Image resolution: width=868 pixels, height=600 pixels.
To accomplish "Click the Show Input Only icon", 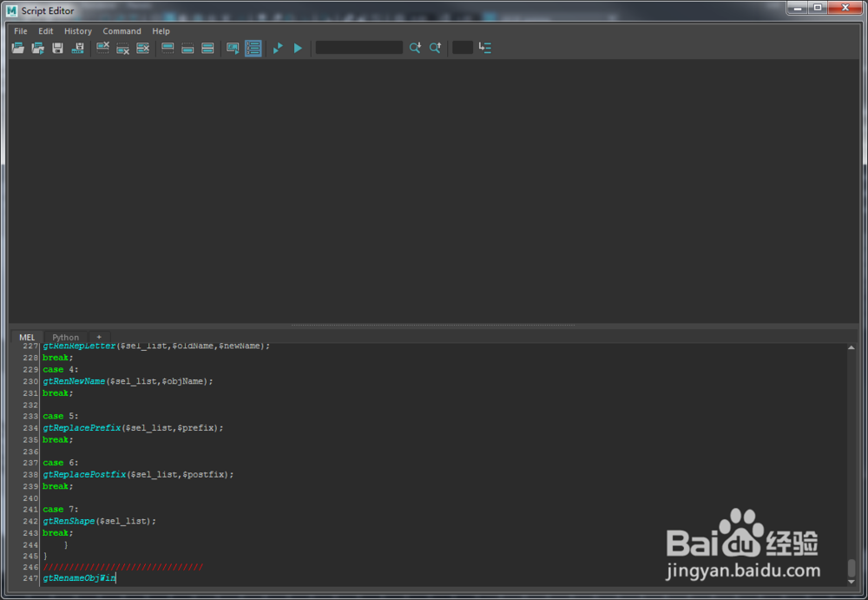I will [187, 49].
